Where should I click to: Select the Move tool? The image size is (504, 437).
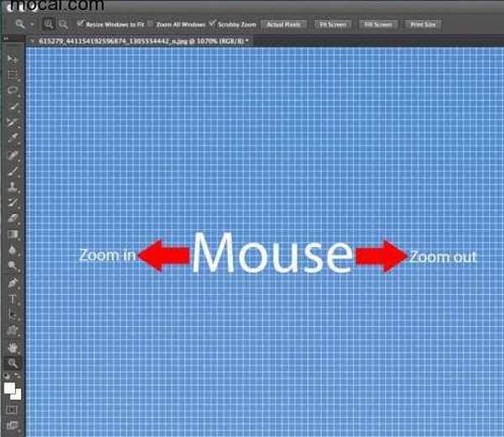click(13, 59)
